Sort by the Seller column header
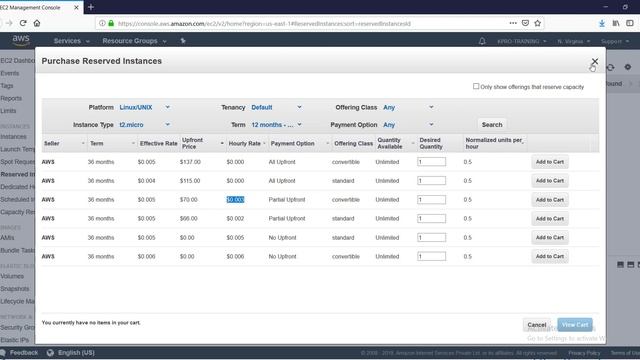This screenshot has width=640, height=360. 64,143
